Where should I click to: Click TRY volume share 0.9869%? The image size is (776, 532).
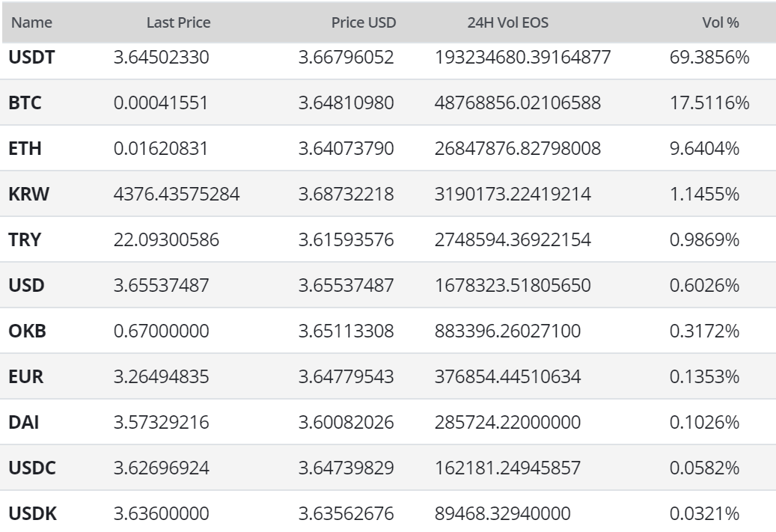[x=705, y=240]
